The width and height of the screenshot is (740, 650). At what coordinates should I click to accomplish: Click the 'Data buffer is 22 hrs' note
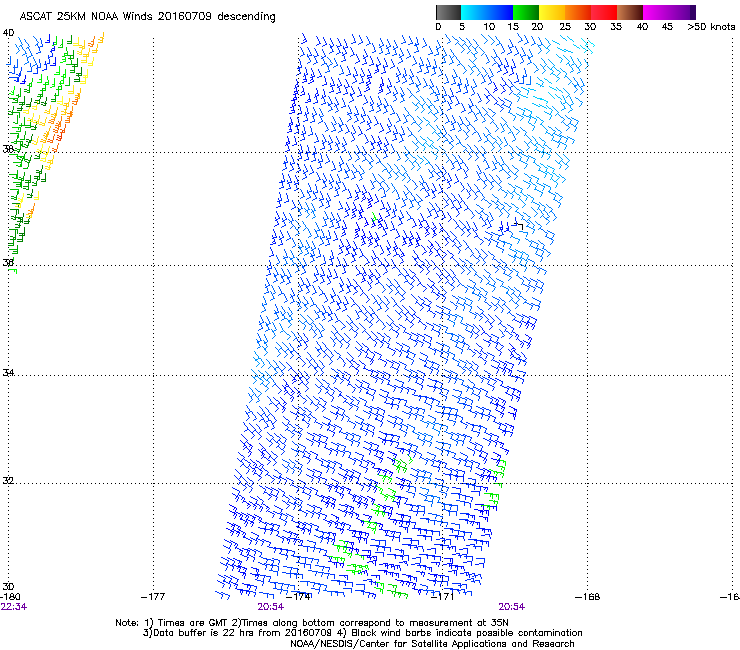point(362,633)
